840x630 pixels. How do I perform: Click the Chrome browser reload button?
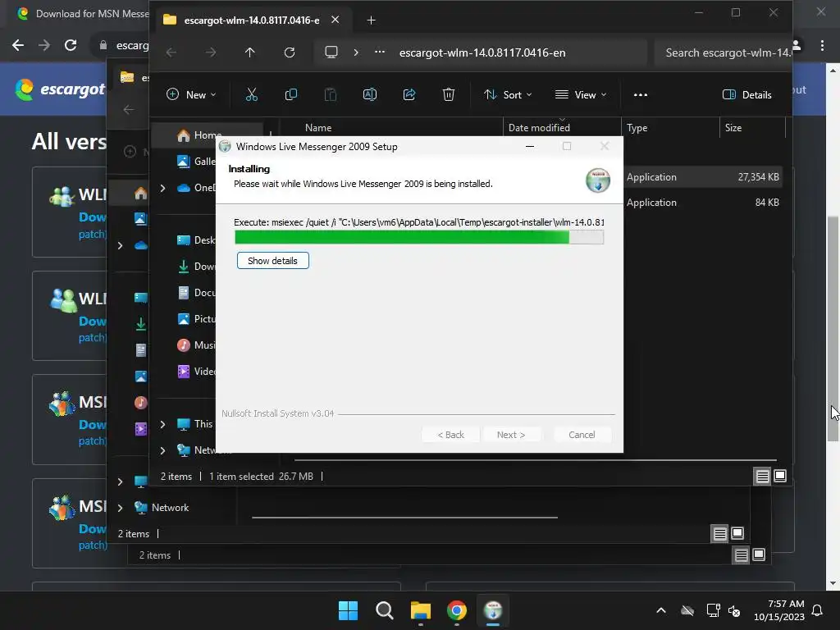71,46
